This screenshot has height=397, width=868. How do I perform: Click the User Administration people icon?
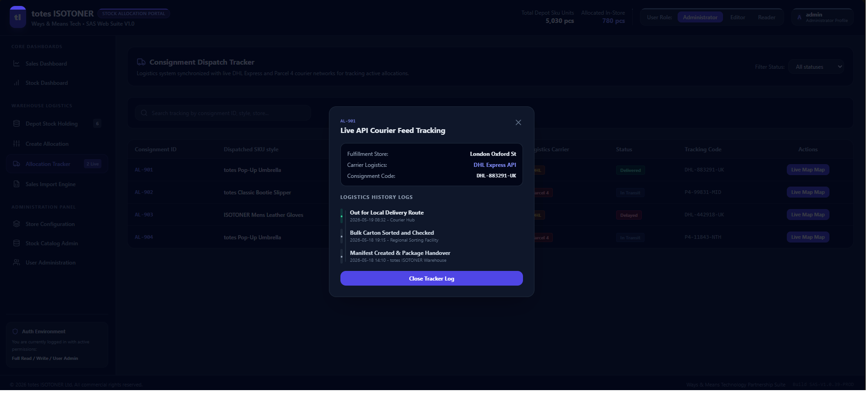tap(17, 263)
